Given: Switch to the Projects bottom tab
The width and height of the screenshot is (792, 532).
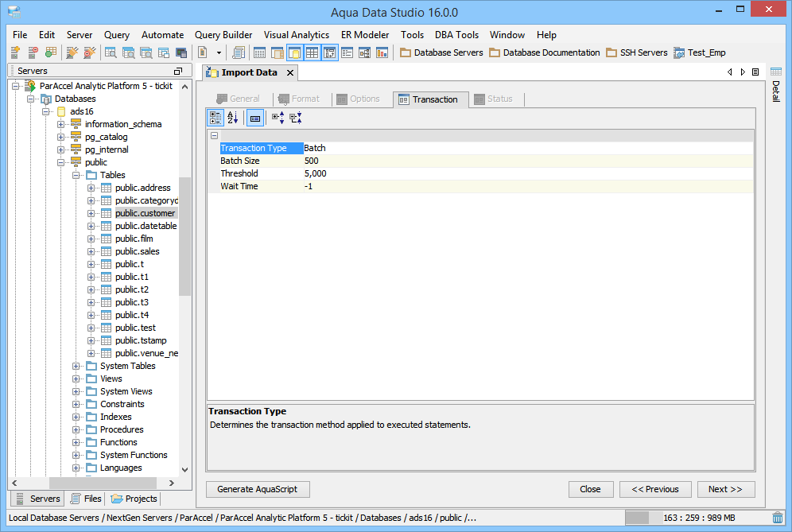Looking at the screenshot, I should coord(134,499).
